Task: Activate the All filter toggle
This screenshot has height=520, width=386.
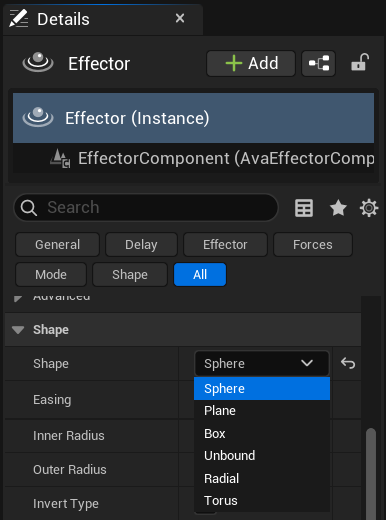Action: point(200,275)
